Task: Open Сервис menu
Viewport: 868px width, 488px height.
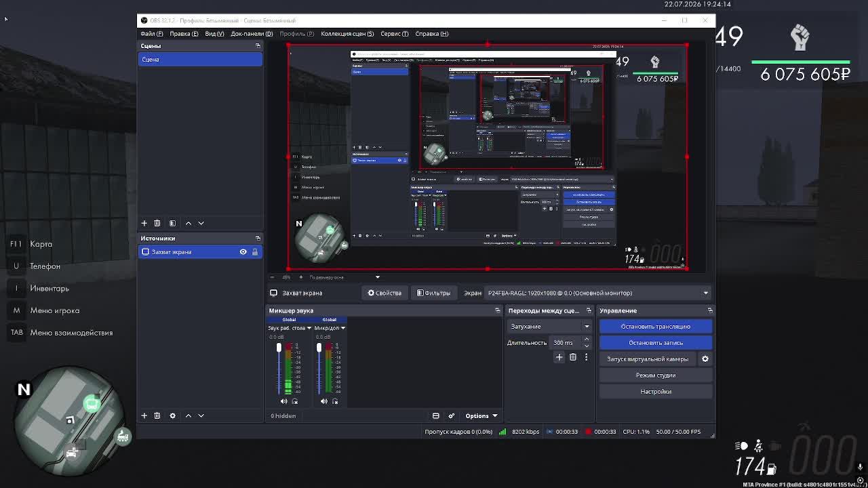Action: click(x=395, y=34)
